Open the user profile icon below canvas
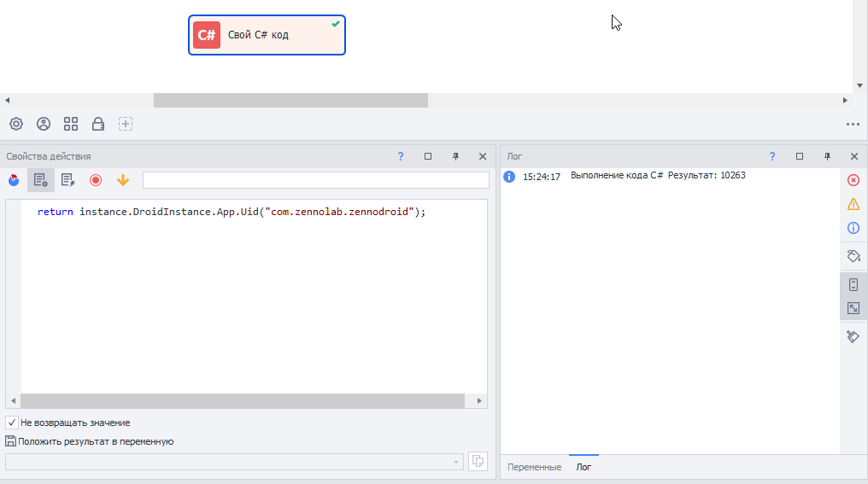The width and height of the screenshot is (868, 484). pyautogui.click(x=44, y=124)
